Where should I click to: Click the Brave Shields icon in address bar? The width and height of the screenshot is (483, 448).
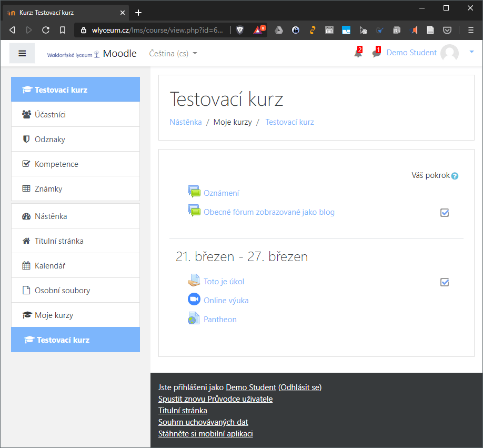tap(240, 31)
